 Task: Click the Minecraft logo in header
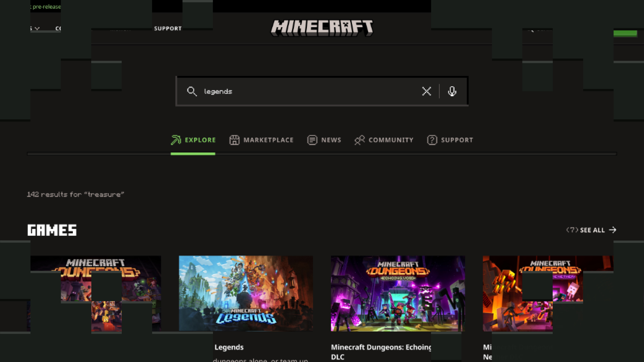(322, 28)
